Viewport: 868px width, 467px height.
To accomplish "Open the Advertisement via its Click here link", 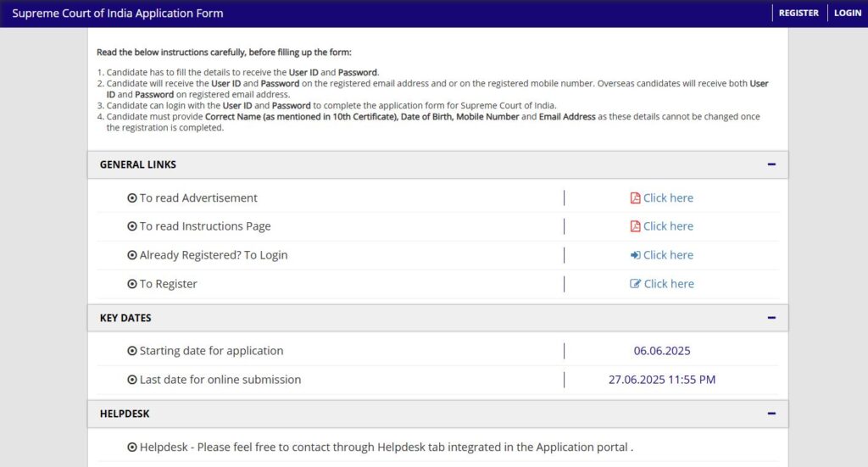I will click(x=668, y=198).
